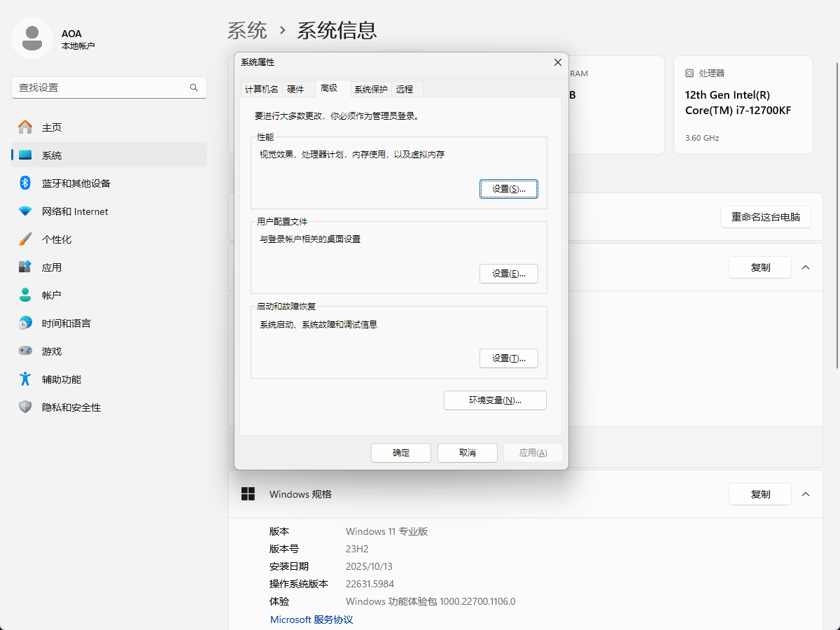
Task: Click the 重命名这台电脑 button
Action: click(x=765, y=217)
